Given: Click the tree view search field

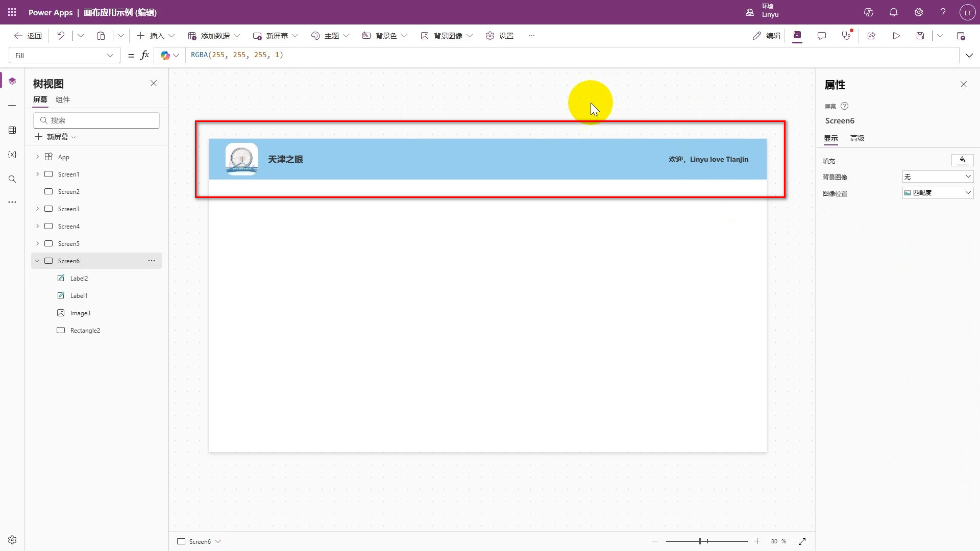Looking at the screenshot, I should 97,120.
